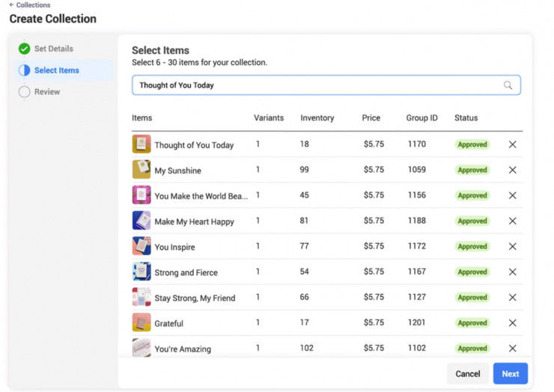
Task: Open the Set Details step
Action: pos(53,49)
